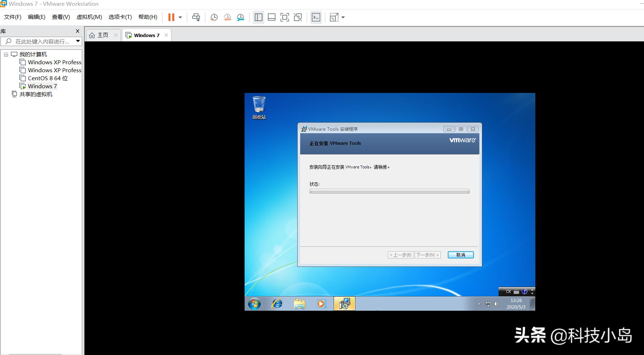Open the 虚拟机(M) menu
This screenshot has width=644, height=355.
89,17
